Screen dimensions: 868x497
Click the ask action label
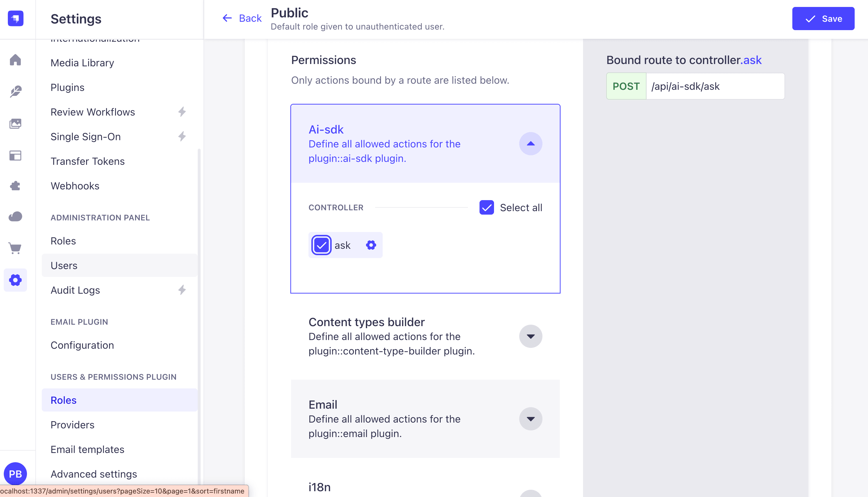(x=343, y=245)
